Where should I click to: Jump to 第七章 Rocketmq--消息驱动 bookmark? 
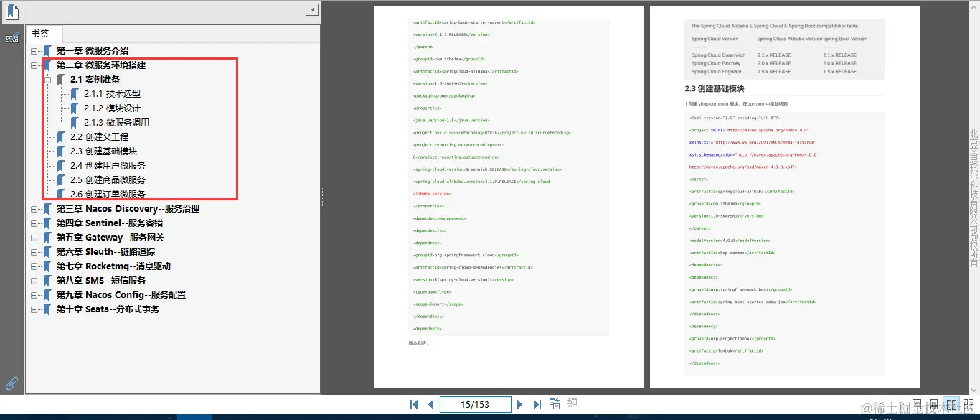click(x=113, y=266)
